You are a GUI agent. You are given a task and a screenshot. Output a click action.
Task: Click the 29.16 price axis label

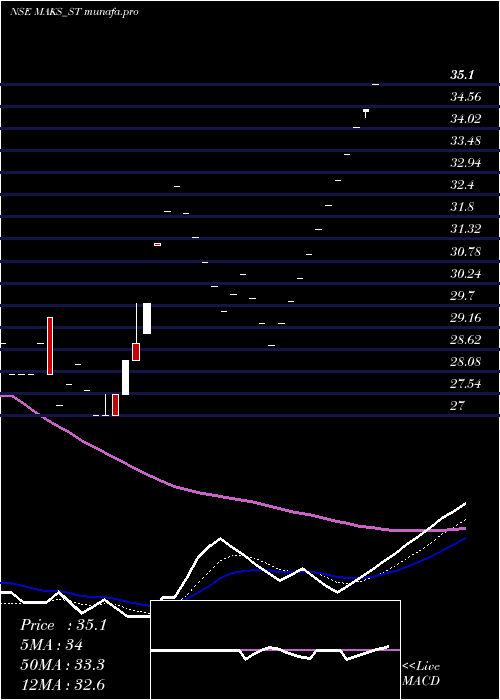coord(465,318)
